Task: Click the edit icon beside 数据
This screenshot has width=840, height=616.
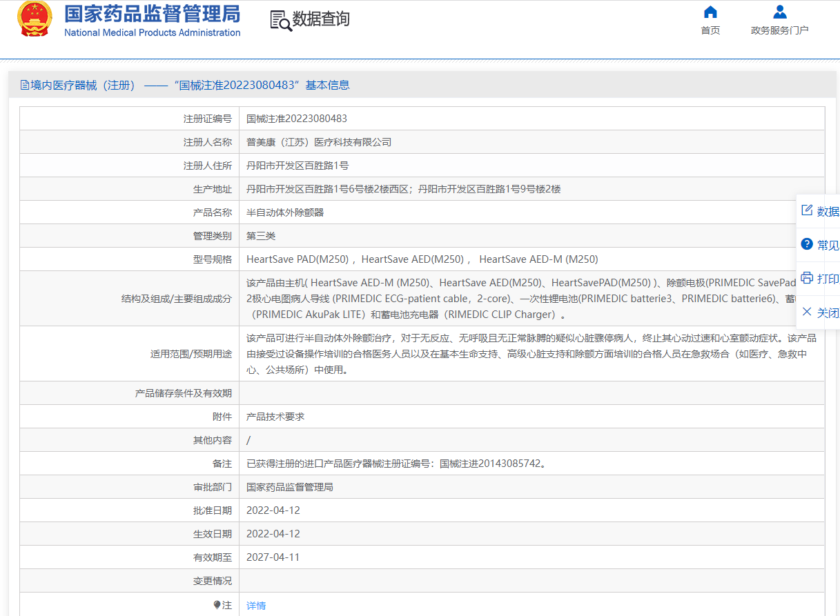Action: click(807, 210)
